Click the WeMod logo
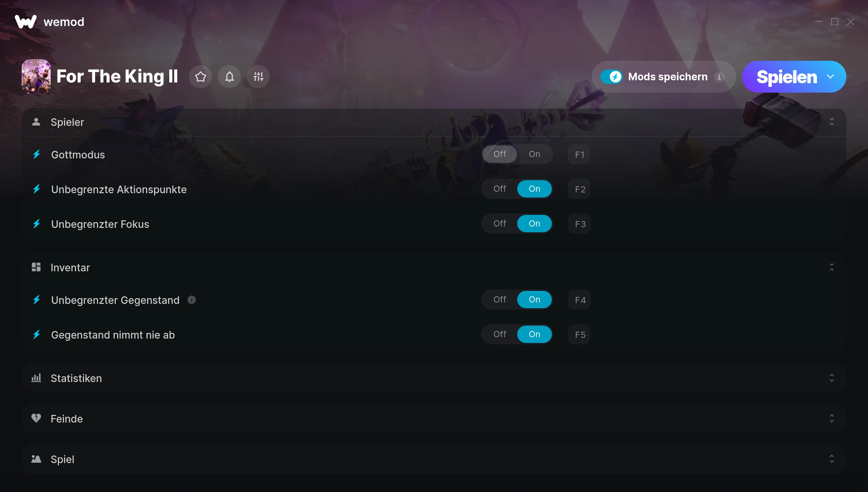This screenshot has height=492, width=868. [26, 22]
